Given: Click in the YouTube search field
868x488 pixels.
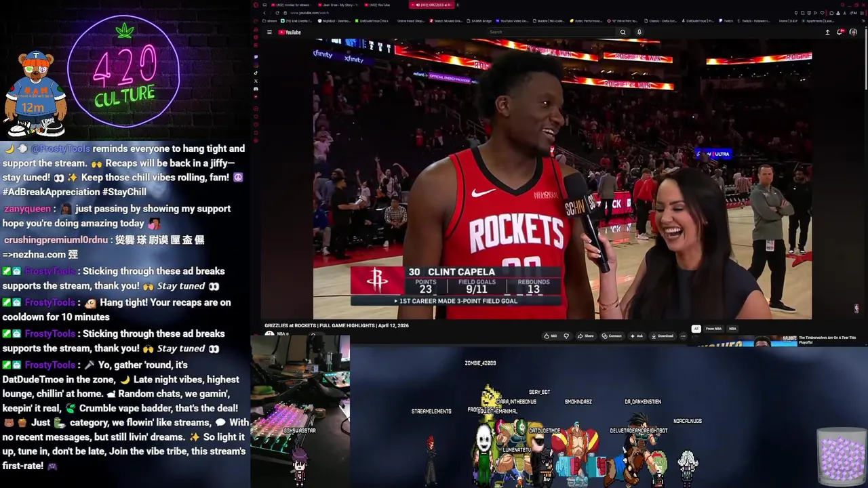Looking at the screenshot, I should pyautogui.click(x=551, y=32).
